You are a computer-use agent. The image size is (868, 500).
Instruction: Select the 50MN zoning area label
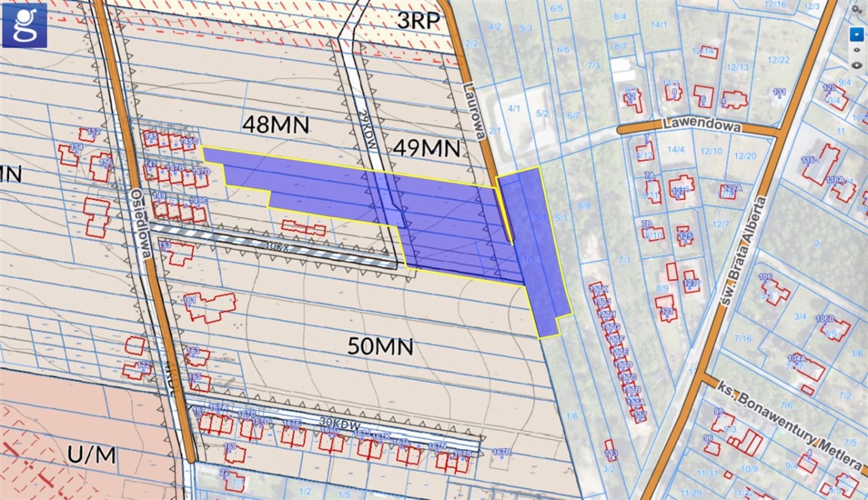pos(380,347)
